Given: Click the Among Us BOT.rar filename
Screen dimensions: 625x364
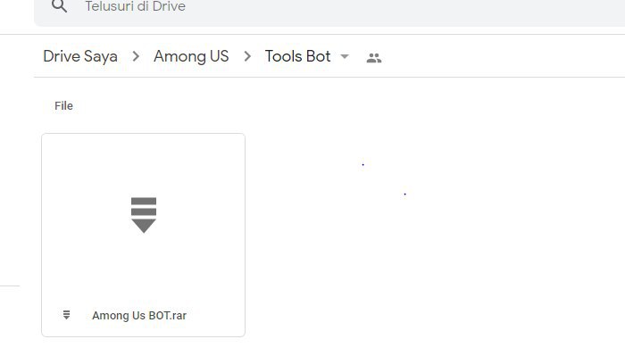Looking at the screenshot, I should click(x=139, y=316).
